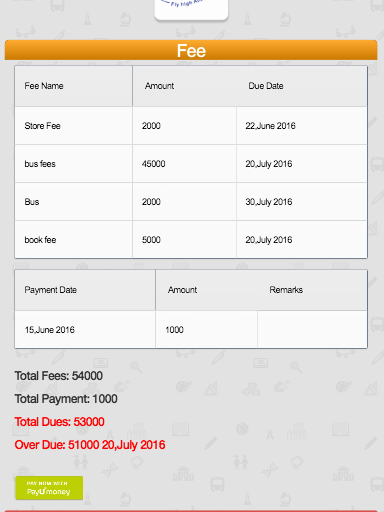Click the Over Due: 51000 notice

click(90, 445)
